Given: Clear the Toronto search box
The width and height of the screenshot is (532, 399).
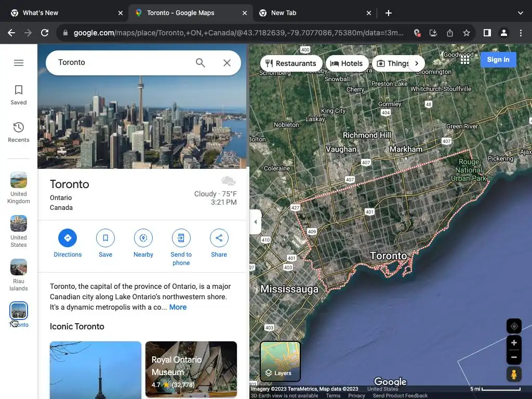Looking at the screenshot, I should point(227,63).
